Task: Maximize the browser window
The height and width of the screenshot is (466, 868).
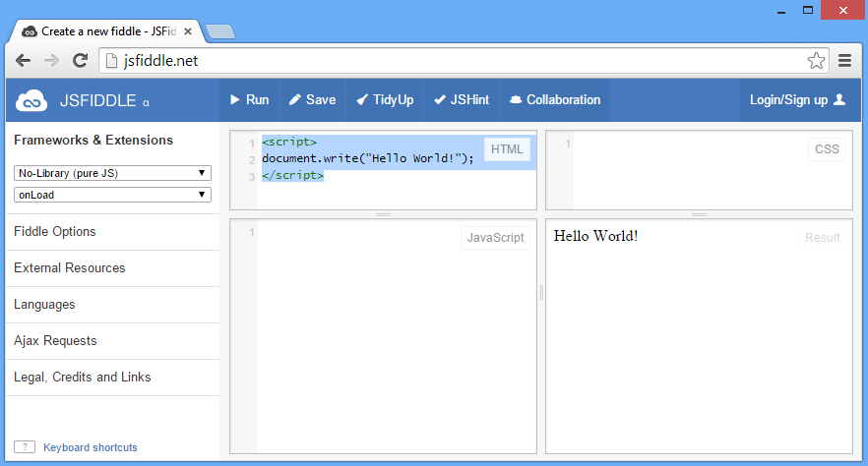Action: coord(808,11)
